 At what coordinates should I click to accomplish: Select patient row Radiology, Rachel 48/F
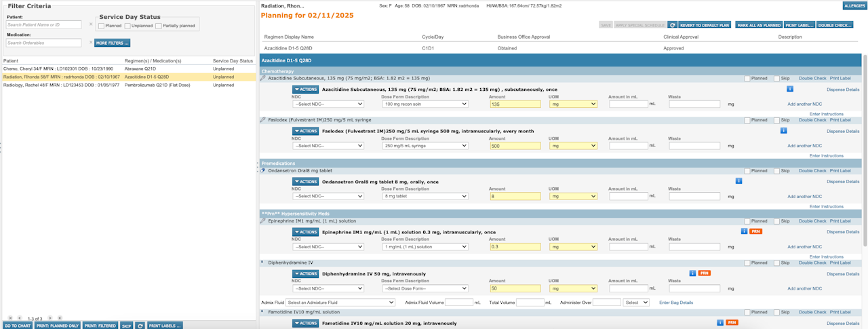pos(127,85)
